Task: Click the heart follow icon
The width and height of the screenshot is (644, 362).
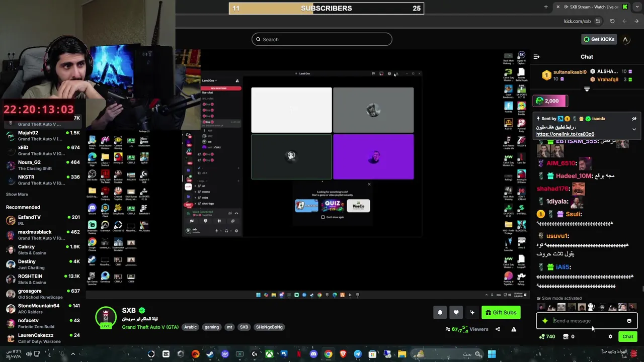Action: point(456,312)
